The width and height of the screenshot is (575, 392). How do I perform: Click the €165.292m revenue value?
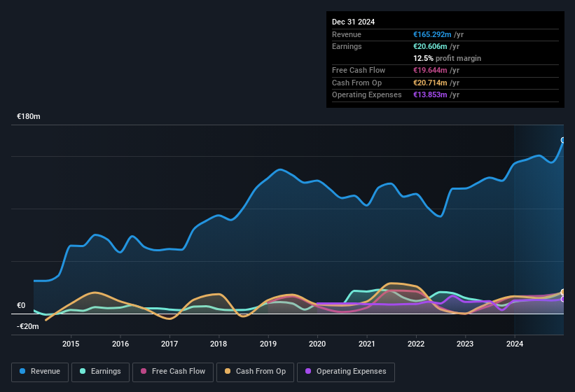click(432, 34)
